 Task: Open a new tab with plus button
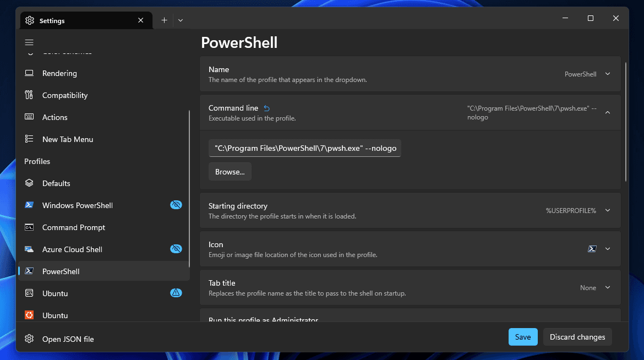tap(164, 20)
